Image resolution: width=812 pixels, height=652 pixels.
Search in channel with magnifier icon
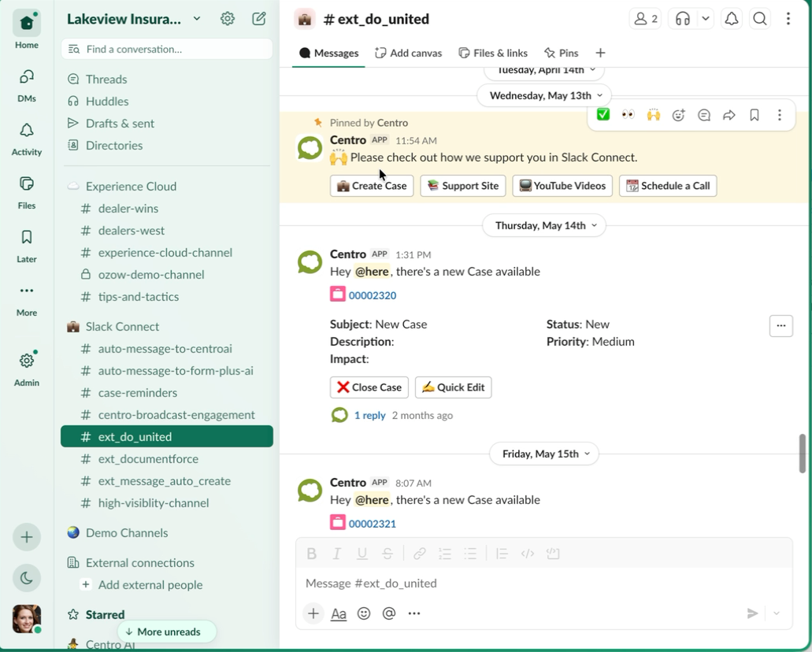760,19
